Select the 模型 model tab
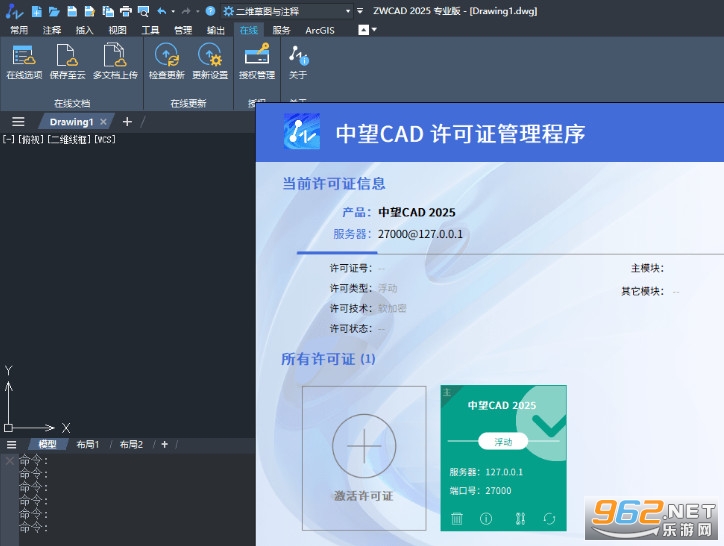 point(47,444)
